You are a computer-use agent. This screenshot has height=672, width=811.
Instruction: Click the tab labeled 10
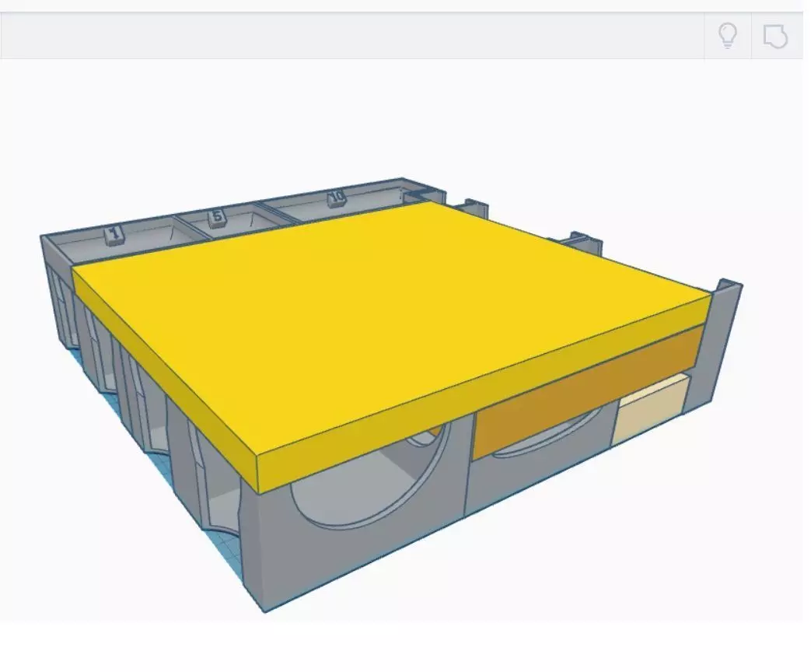(x=337, y=198)
